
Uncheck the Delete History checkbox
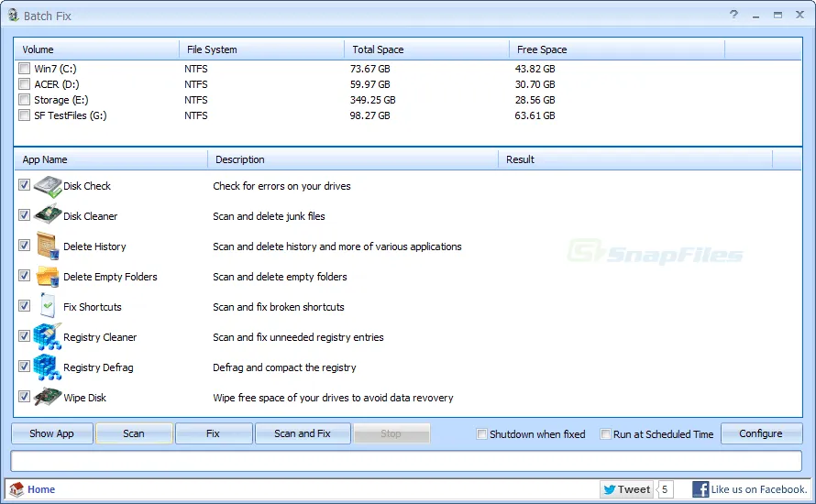coord(24,245)
